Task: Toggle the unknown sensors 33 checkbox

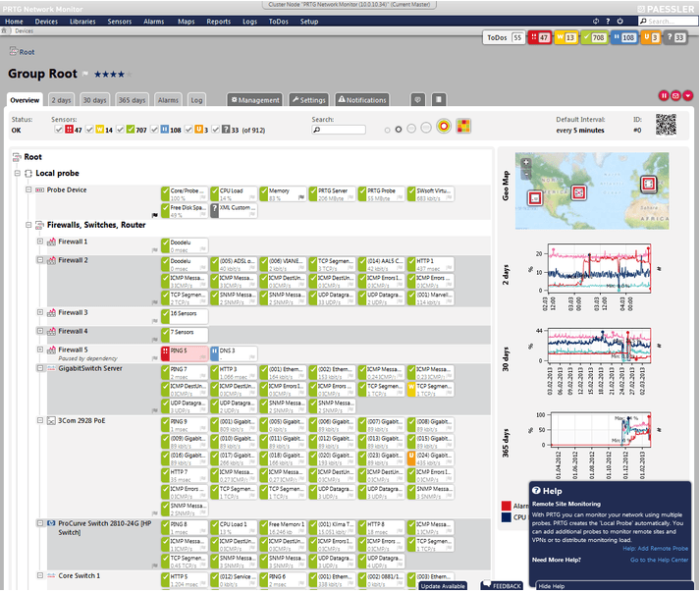Action: coord(216,130)
